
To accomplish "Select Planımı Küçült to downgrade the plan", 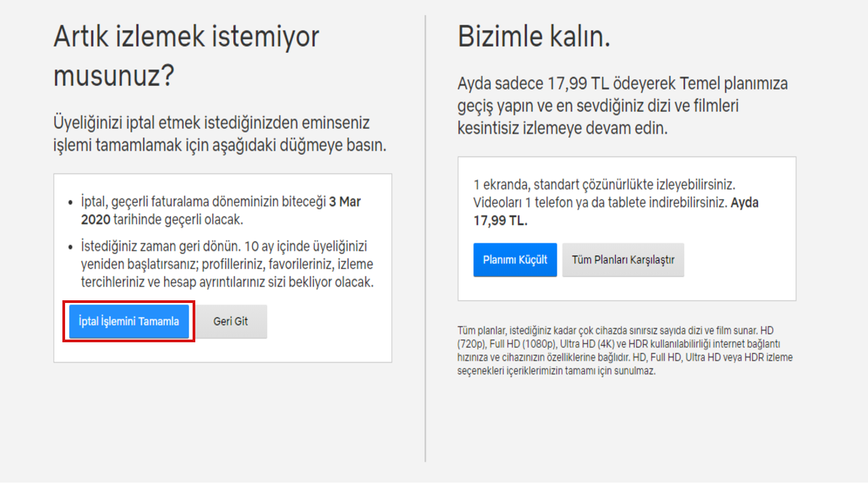I will pyautogui.click(x=515, y=260).
